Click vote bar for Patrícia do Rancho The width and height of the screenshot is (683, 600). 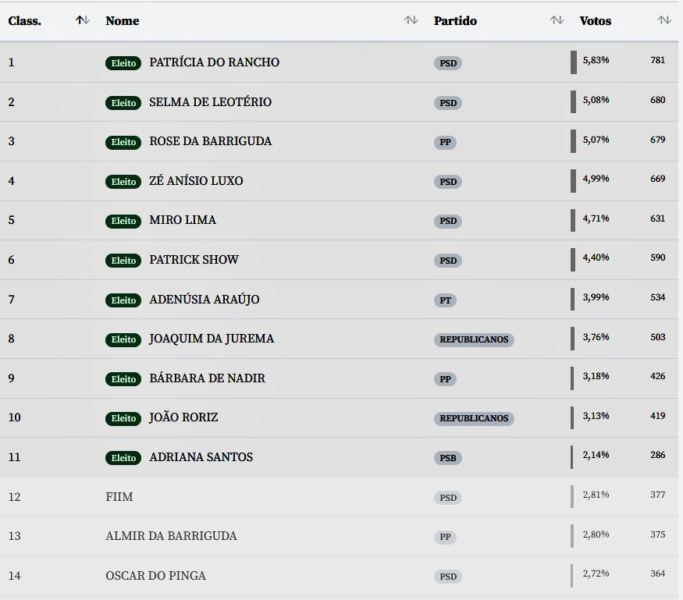point(573,62)
